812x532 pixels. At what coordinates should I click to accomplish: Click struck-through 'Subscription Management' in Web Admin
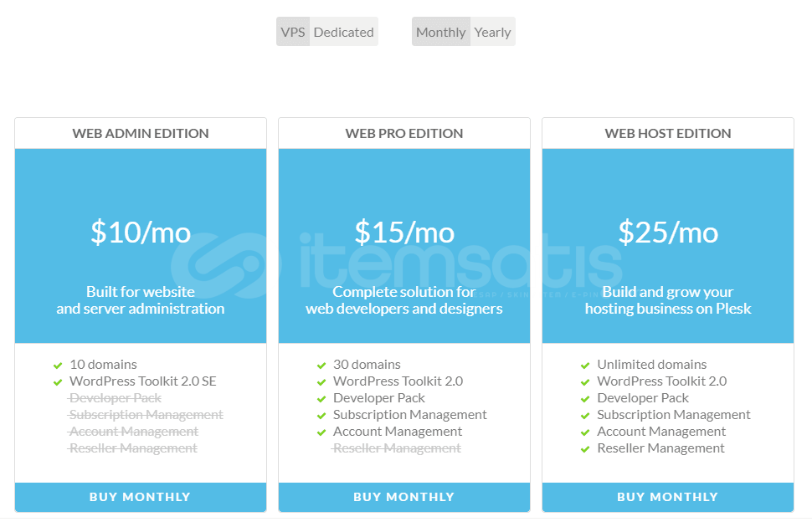coord(146,415)
